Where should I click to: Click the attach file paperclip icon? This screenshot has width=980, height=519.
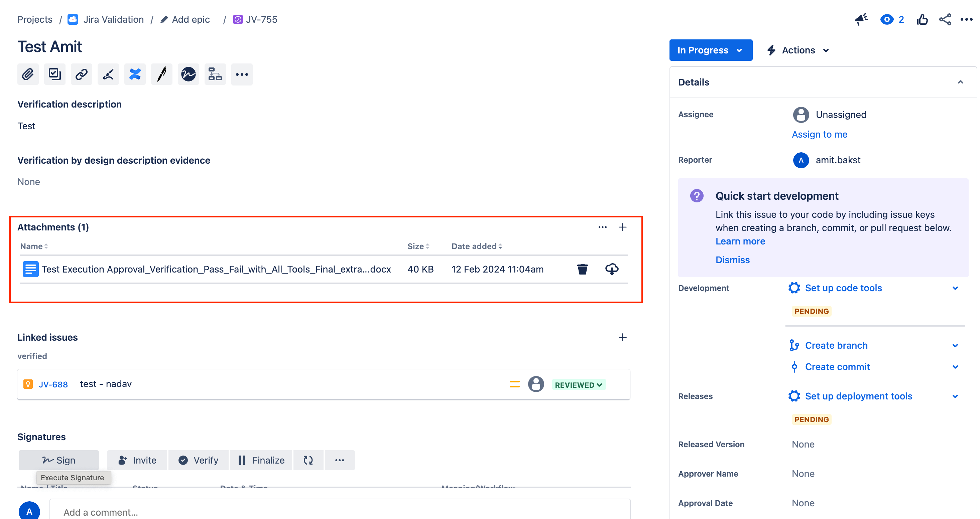click(28, 74)
